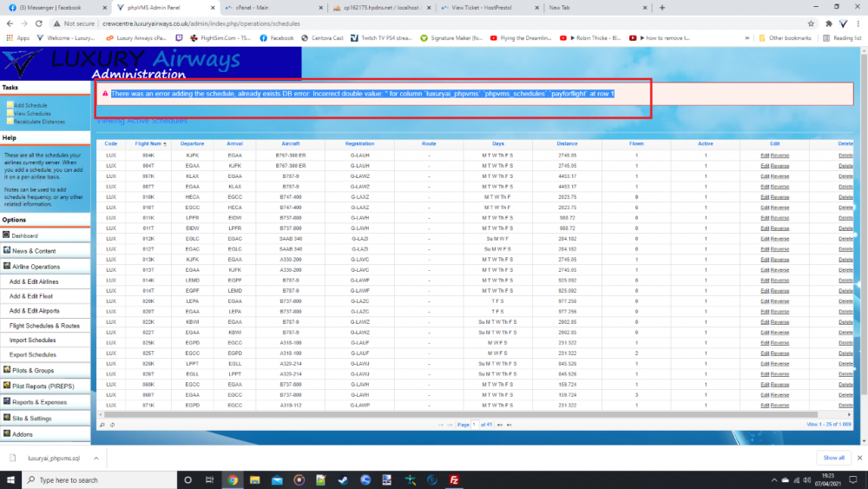Select Import Schedules in sidebar
This screenshot has height=489, width=868.
coord(33,340)
